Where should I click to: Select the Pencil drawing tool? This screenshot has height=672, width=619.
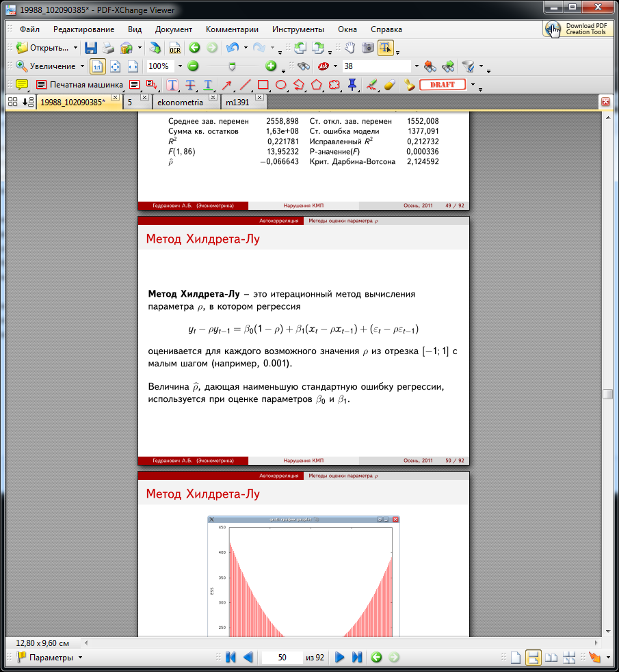[x=371, y=85]
